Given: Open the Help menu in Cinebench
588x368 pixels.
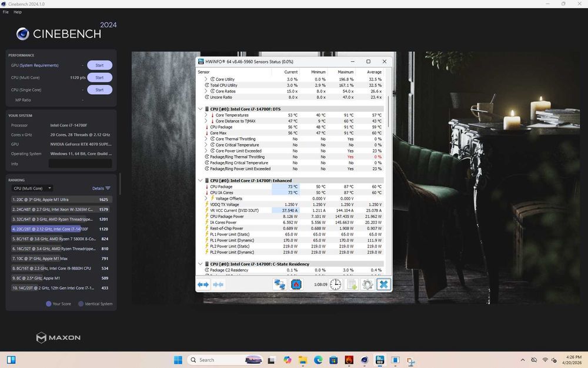Looking at the screenshot, I should pyautogui.click(x=18, y=12).
